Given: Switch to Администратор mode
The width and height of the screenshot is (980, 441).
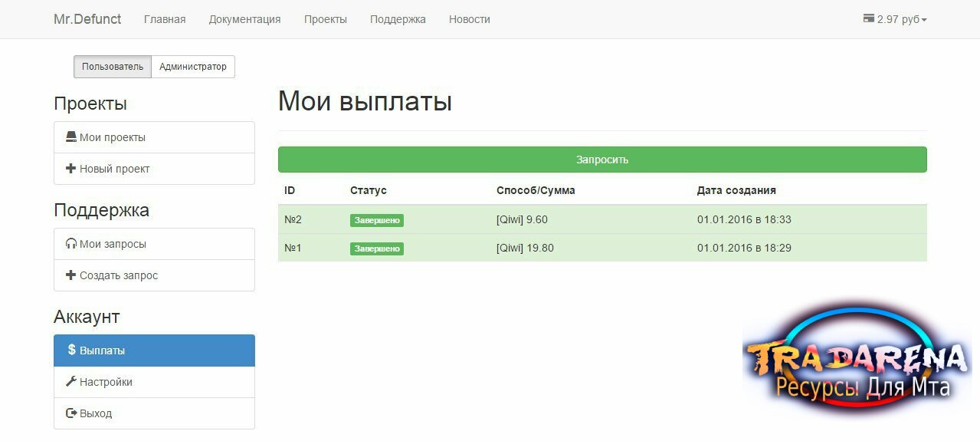Looking at the screenshot, I should click(193, 67).
